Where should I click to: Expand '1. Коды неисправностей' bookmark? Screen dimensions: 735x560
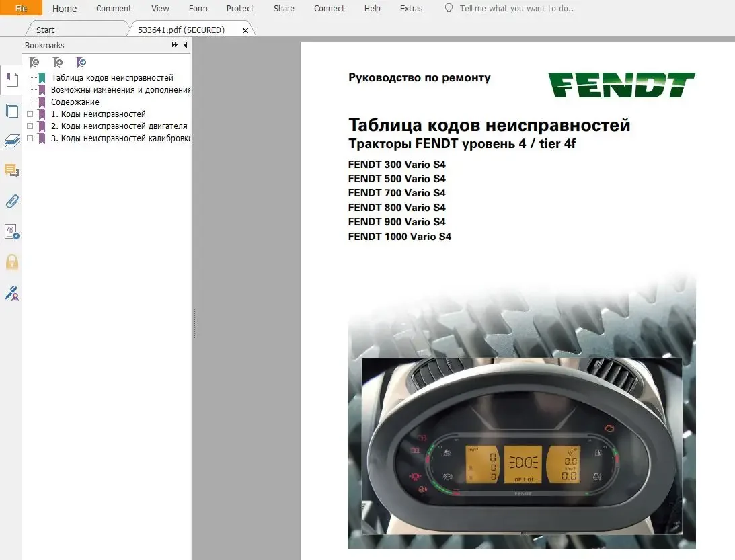(30, 114)
